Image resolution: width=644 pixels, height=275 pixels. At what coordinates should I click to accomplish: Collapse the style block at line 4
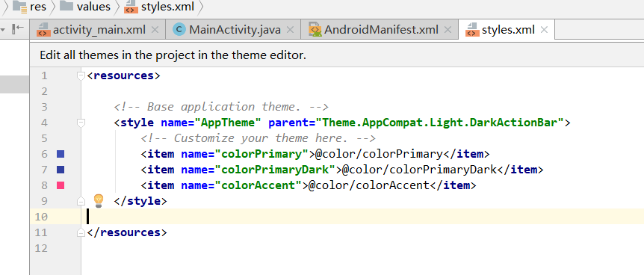coord(81,123)
